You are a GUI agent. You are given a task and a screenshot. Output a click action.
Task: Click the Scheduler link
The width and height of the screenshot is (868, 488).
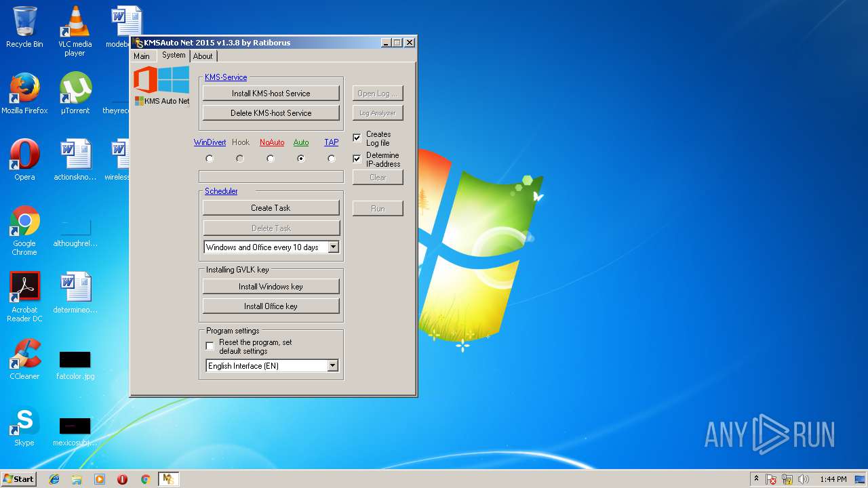(x=221, y=191)
